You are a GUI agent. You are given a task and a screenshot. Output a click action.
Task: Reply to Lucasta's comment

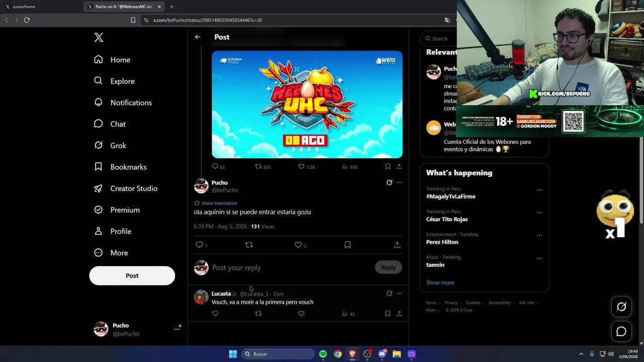point(215,314)
